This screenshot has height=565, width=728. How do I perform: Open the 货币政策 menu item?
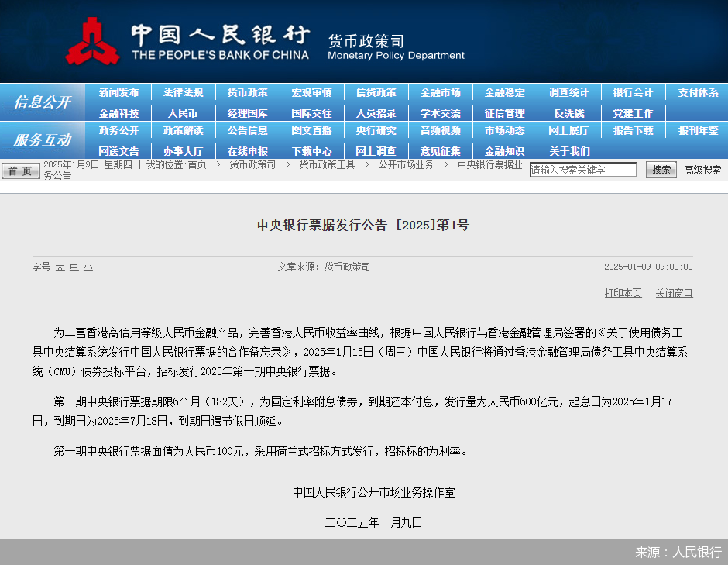(x=247, y=92)
